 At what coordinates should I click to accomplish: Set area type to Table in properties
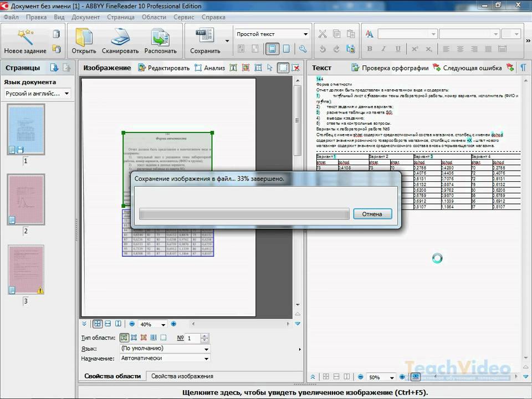click(x=134, y=337)
